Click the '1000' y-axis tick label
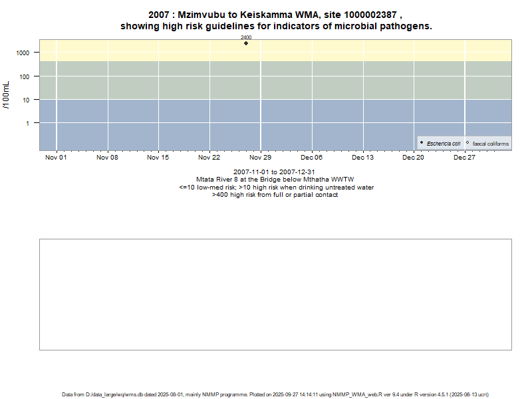Image resolution: width=532 pixels, height=399 pixels. (23, 53)
